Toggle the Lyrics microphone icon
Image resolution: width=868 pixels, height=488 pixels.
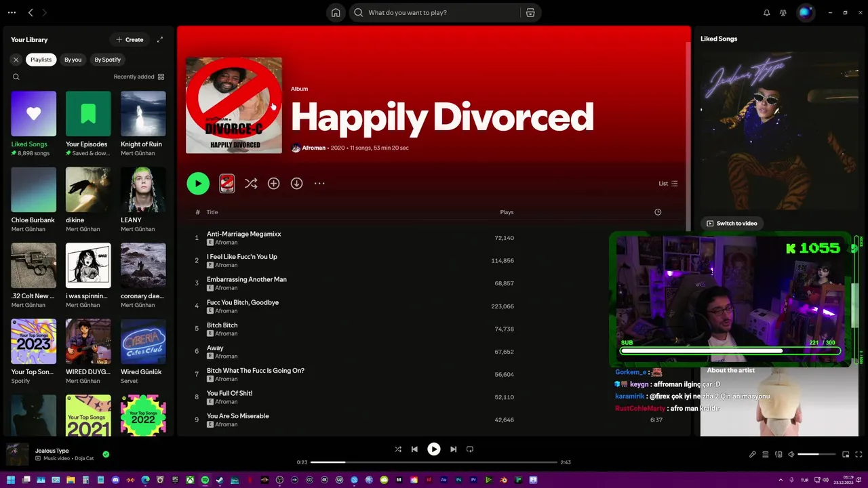click(x=752, y=454)
